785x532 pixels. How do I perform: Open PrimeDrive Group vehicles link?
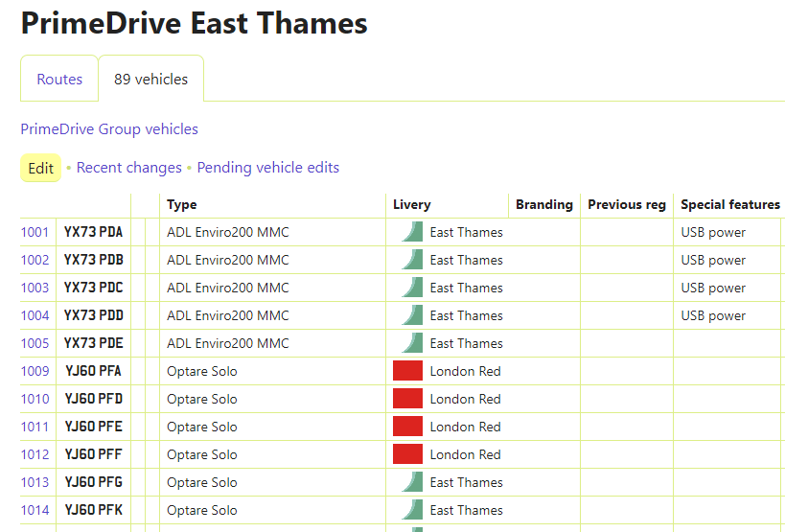109,128
